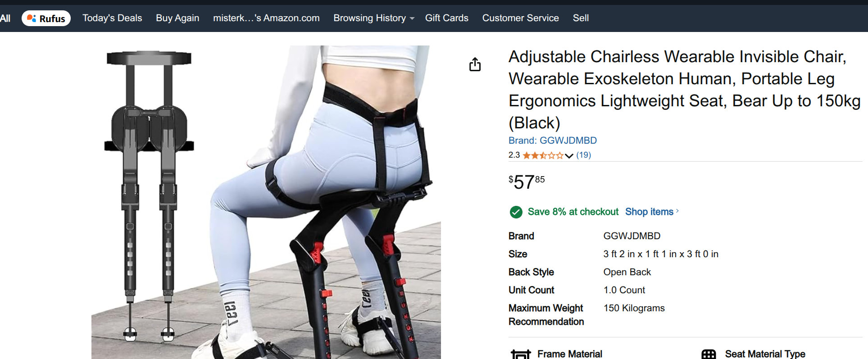
Task: Open the Gift Cards menu item
Action: (x=446, y=18)
